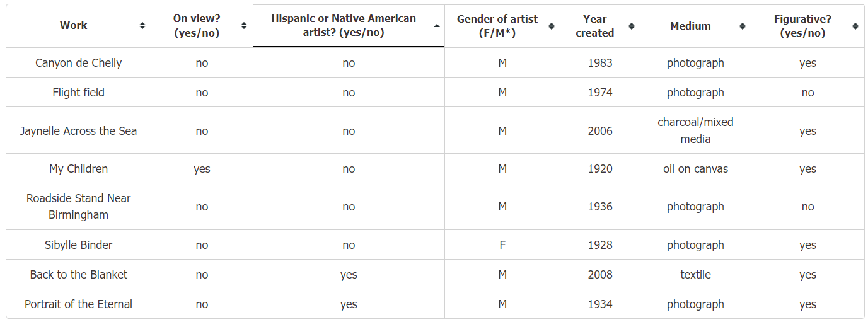Toggle the active sort arrow on Hispanic column
This screenshot has width=868, height=322.
(437, 26)
